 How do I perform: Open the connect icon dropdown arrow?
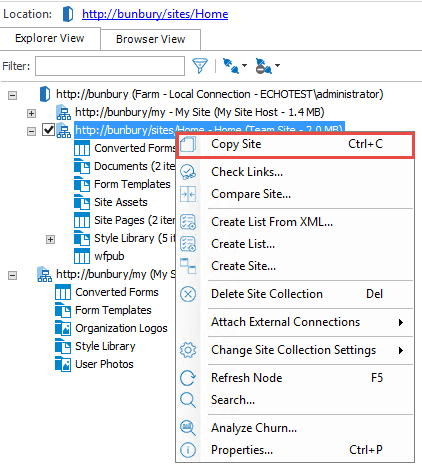pos(244,66)
